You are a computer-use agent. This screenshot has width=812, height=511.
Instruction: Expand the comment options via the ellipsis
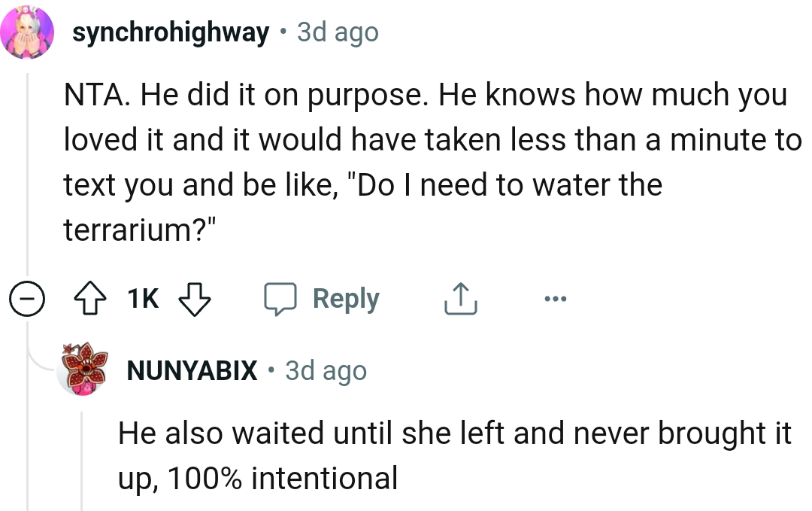point(554,298)
